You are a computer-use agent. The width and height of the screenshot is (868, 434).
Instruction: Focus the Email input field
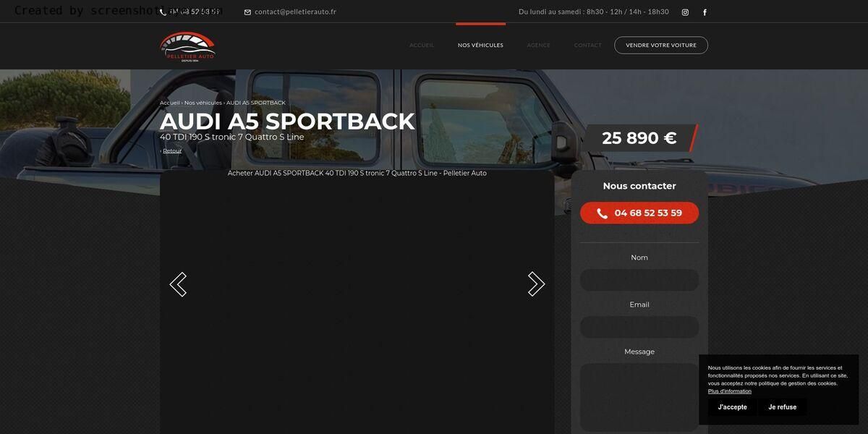[x=639, y=327]
